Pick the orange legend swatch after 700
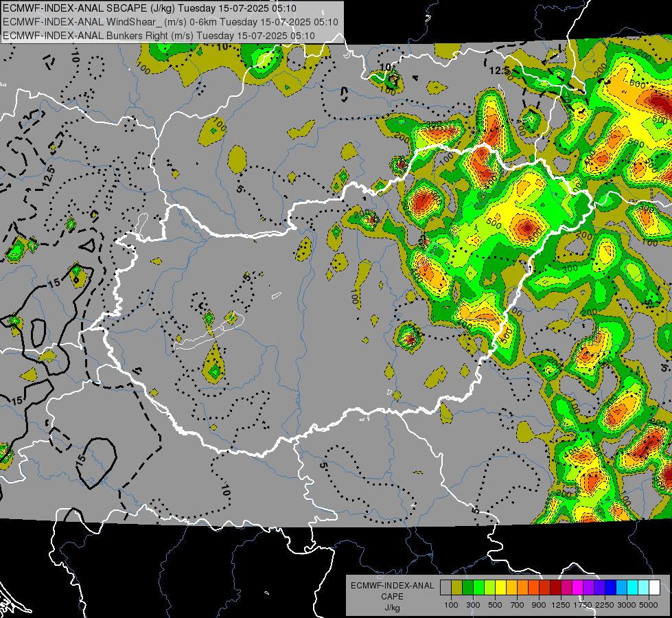Image resolution: width=672 pixels, height=618 pixels. (522, 587)
